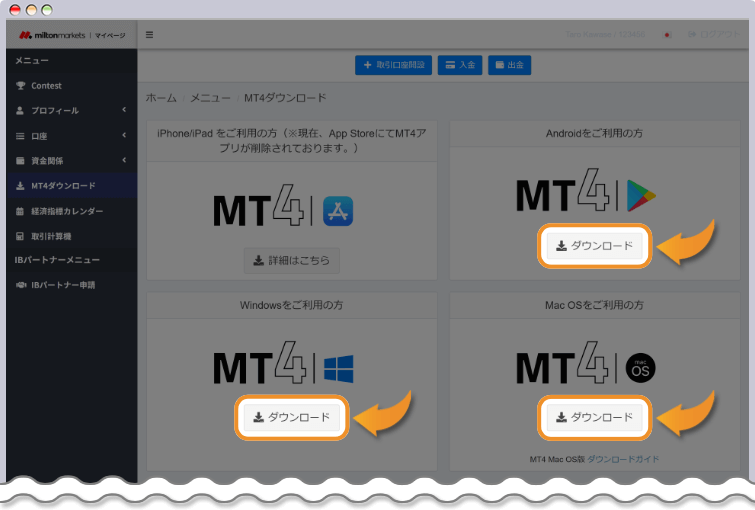Click the Windows logo icon
The height and width of the screenshot is (510, 755).
(x=338, y=369)
